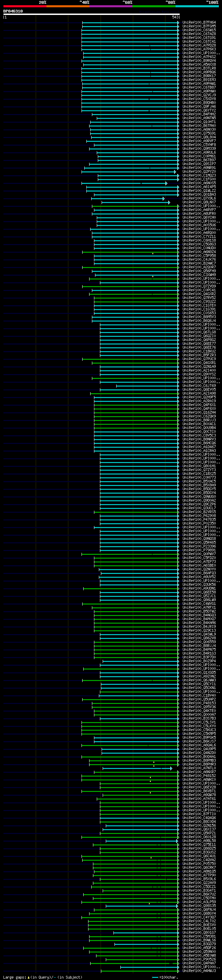Click the purple segment of the identity legend
This screenshot has height=980, width=222.
point(111,6)
